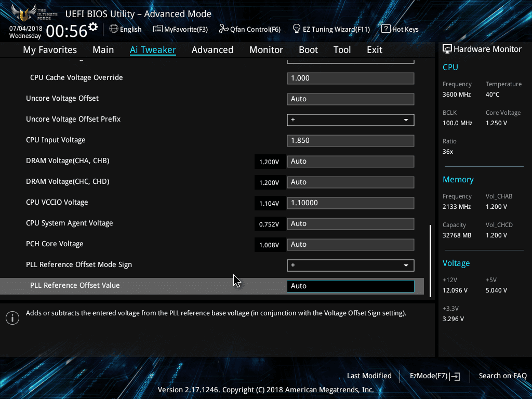Click the 32768 MB capacity value

(x=457, y=235)
